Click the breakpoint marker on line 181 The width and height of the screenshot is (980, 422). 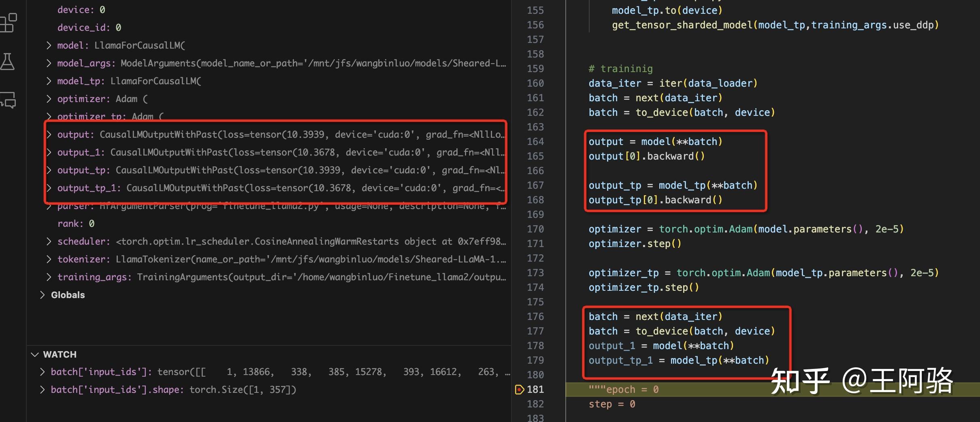(x=520, y=389)
